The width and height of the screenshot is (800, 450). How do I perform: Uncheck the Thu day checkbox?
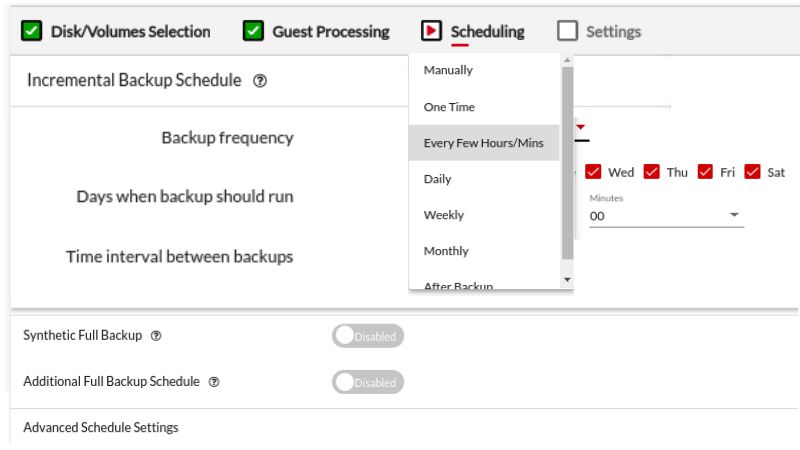[652, 172]
